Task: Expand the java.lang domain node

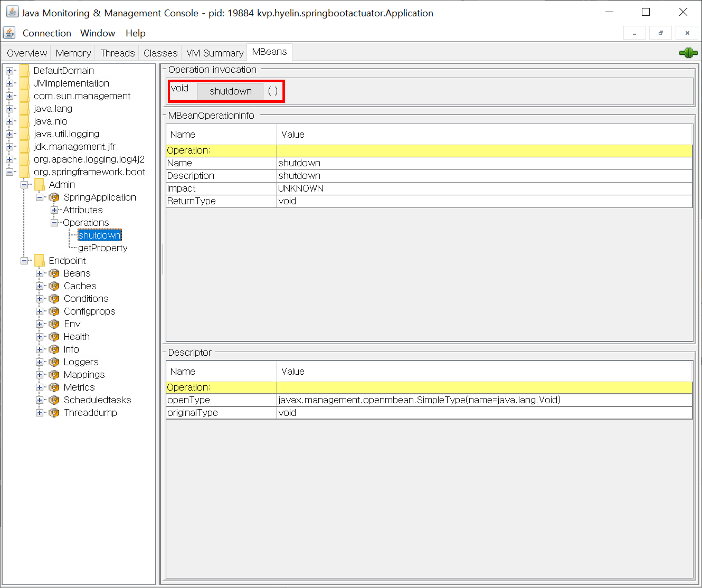Action: pos(9,109)
